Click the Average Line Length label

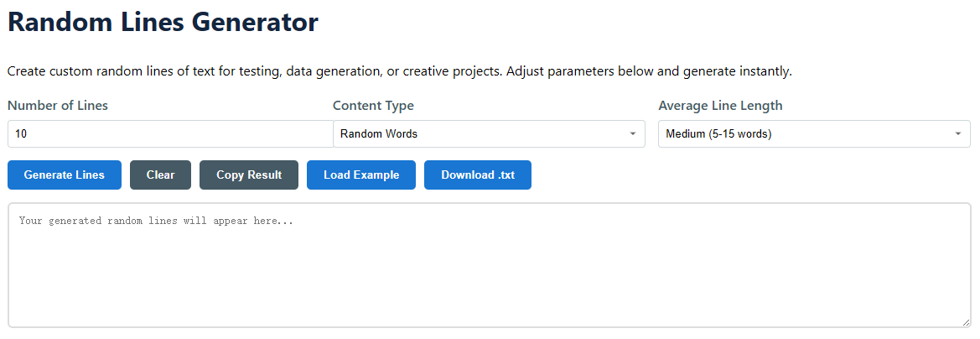(x=720, y=106)
